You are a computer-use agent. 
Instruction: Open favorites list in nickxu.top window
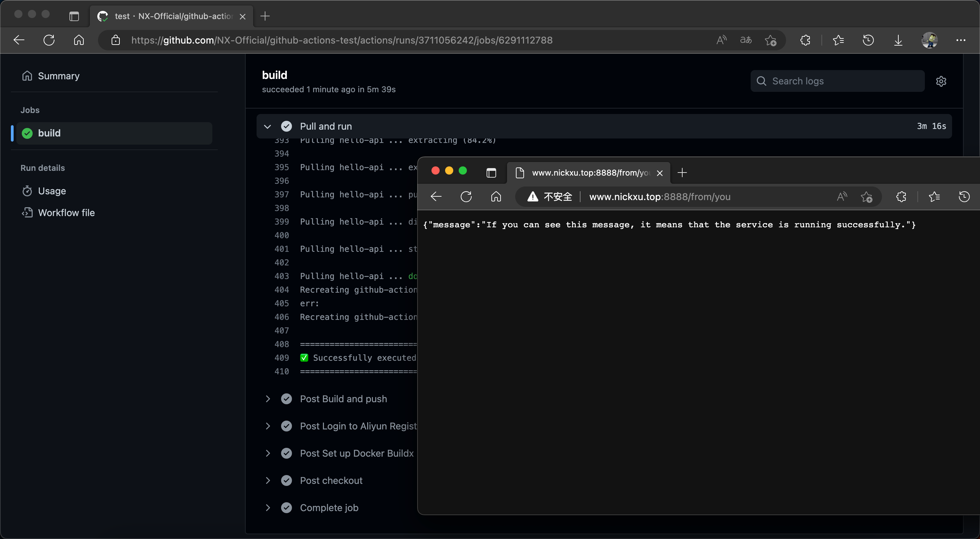pyautogui.click(x=934, y=197)
